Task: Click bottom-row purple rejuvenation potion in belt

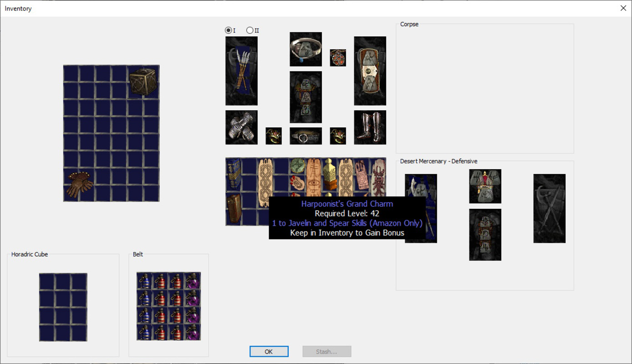Action: click(x=193, y=332)
